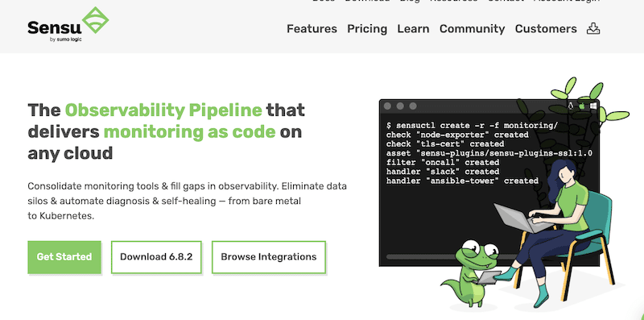Select the Linux penguin icon on terminal
Viewport: 644px width, 320px height.
coord(571,106)
